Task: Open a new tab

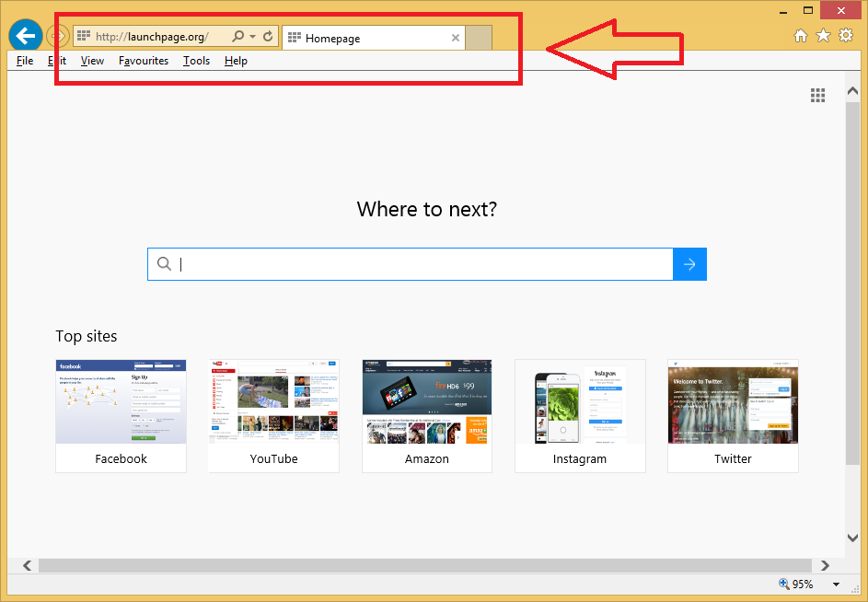Action: point(479,38)
